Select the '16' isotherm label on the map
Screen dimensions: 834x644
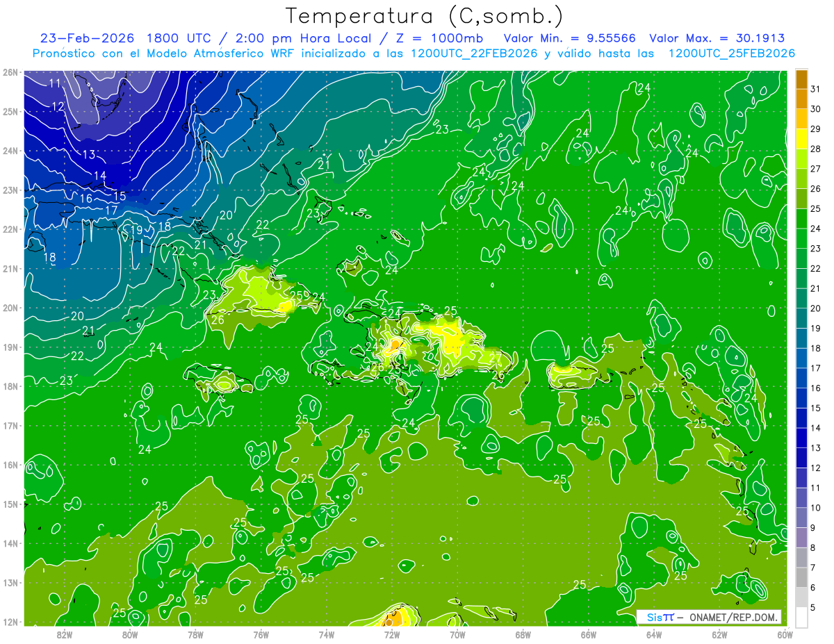86,199
